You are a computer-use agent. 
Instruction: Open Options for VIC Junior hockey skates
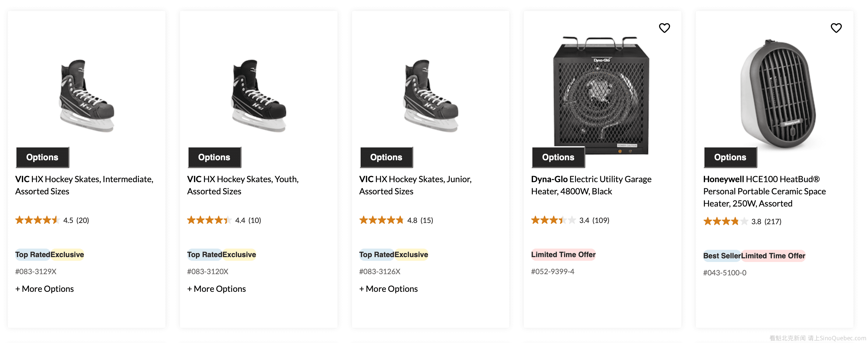tap(386, 157)
